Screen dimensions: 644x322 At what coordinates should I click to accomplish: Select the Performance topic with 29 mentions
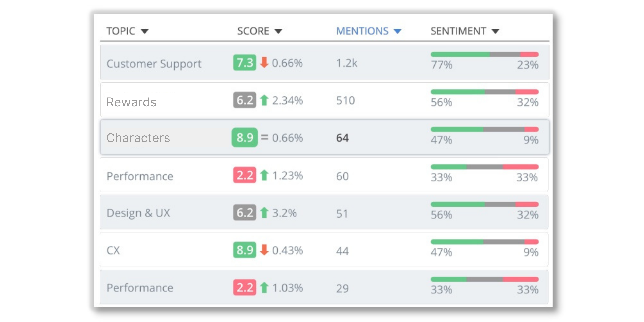140,288
